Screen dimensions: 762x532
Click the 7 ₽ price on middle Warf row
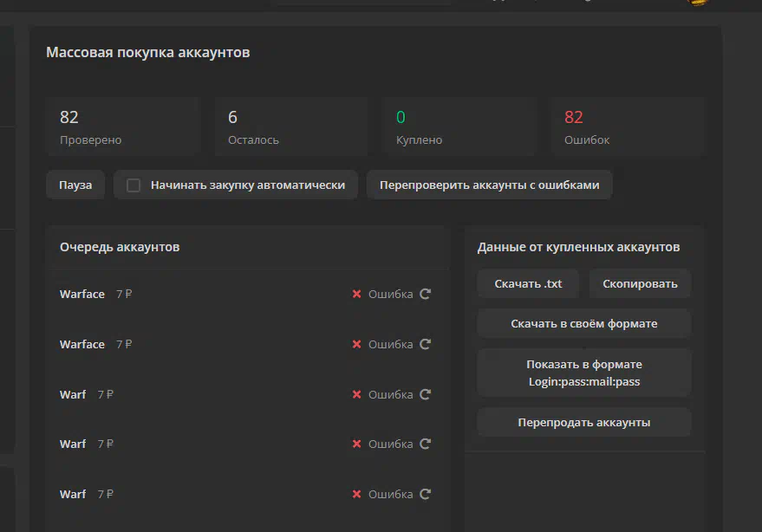(106, 444)
